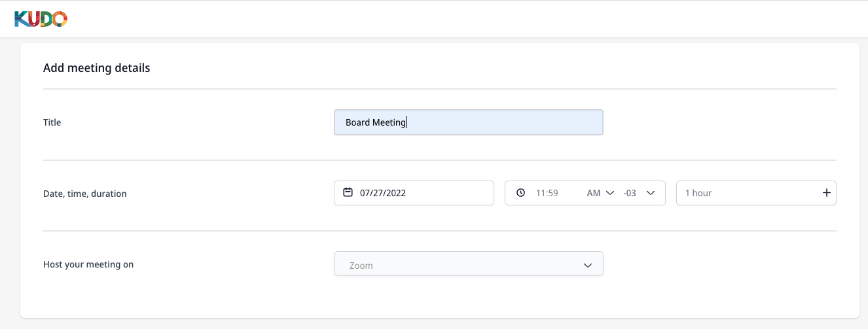The image size is (868, 329).
Task: Click the 11:59 time value
Action: pos(547,193)
